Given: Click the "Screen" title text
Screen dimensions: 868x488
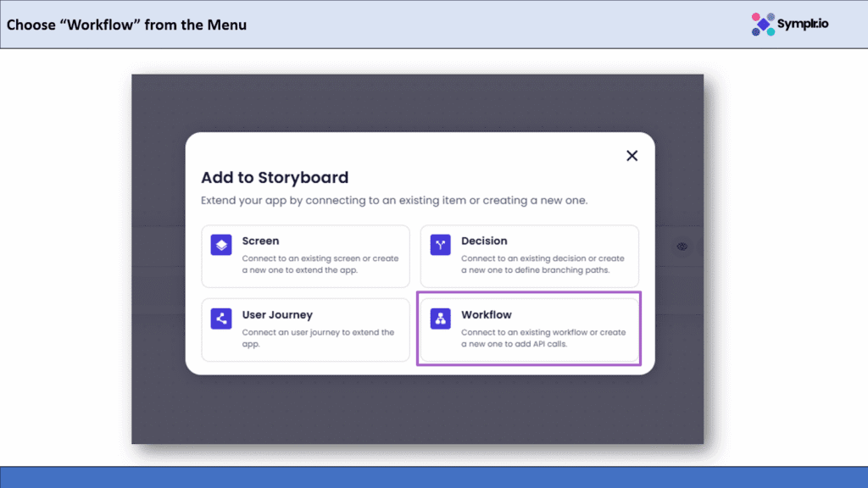Looking at the screenshot, I should 260,241.
